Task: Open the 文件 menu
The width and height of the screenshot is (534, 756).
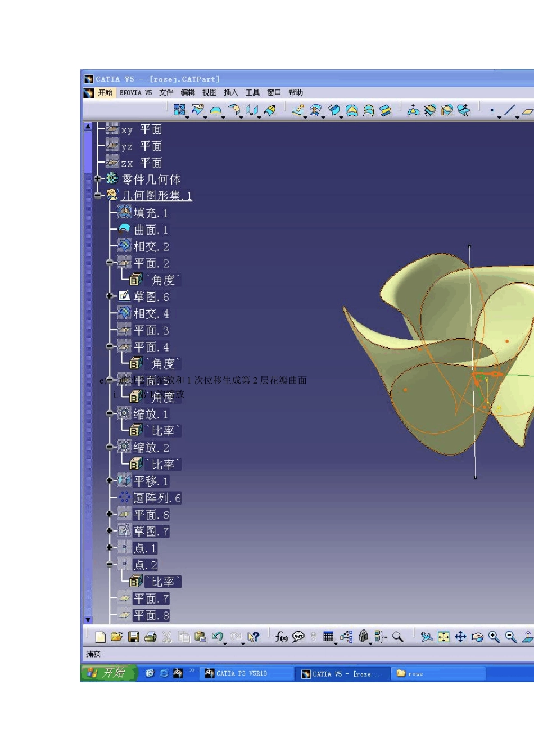Action: click(166, 93)
